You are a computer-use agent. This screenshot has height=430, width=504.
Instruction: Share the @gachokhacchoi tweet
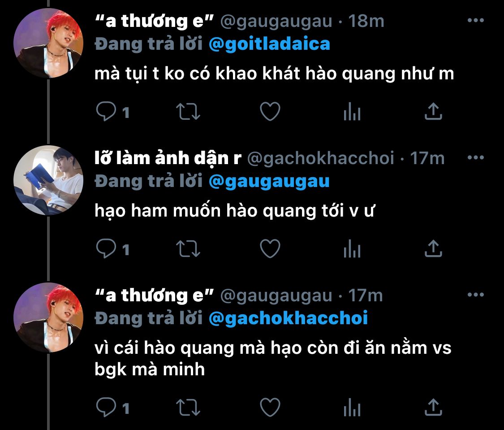(x=433, y=248)
